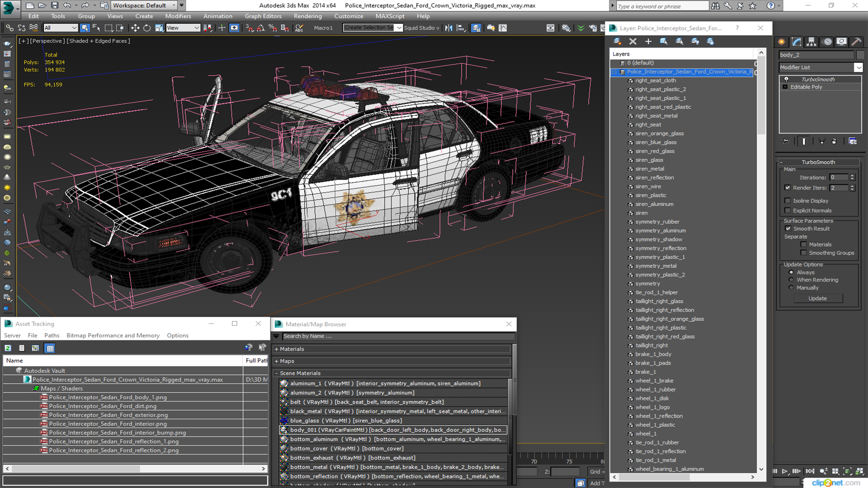Click Create New Layer icon in Layer window
The width and height of the screenshot is (868, 488).
click(x=617, y=41)
